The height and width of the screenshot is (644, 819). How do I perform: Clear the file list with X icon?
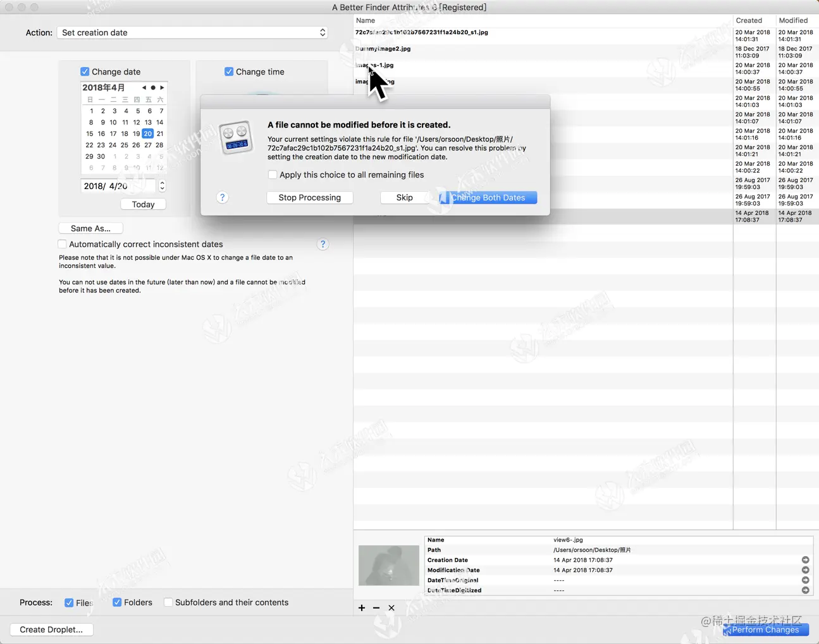coord(391,608)
